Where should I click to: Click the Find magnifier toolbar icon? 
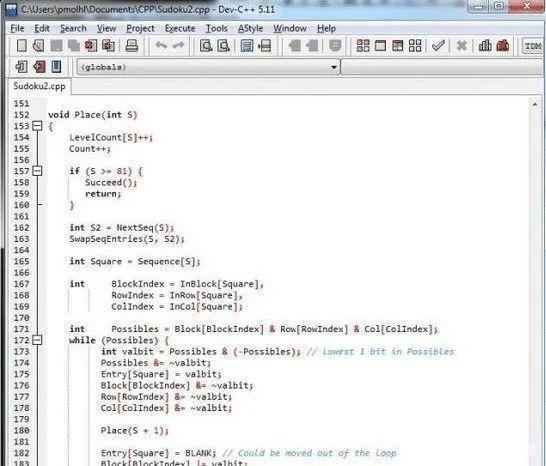(x=206, y=46)
